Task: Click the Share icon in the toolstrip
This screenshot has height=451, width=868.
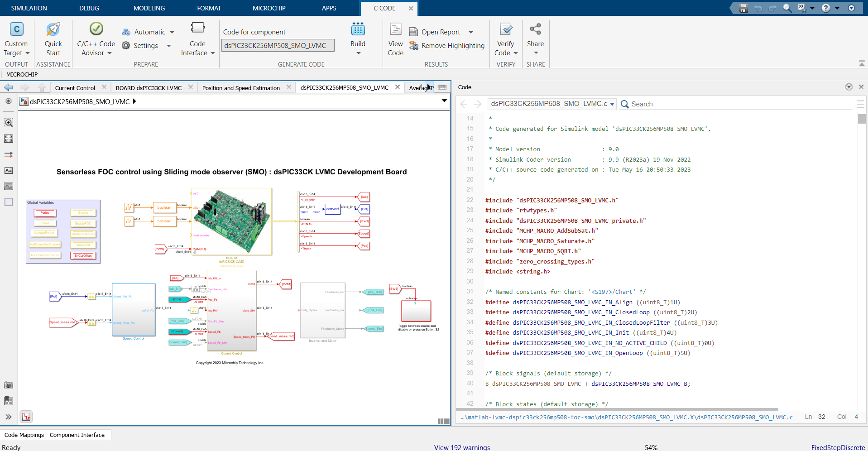Action: [x=535, y=30]
